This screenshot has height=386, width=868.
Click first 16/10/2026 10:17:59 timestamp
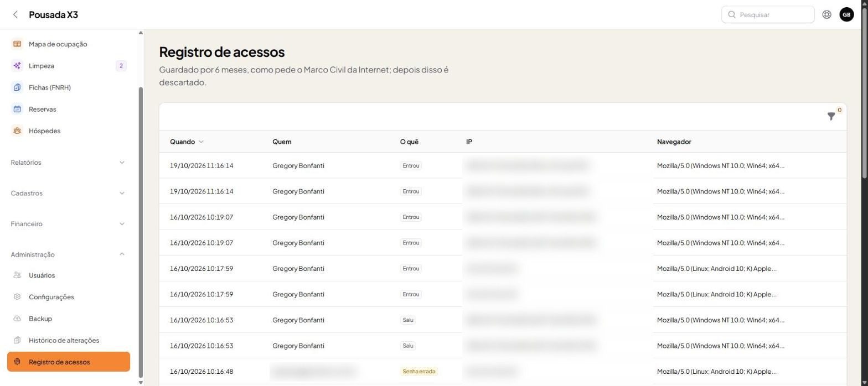point(201,269)
